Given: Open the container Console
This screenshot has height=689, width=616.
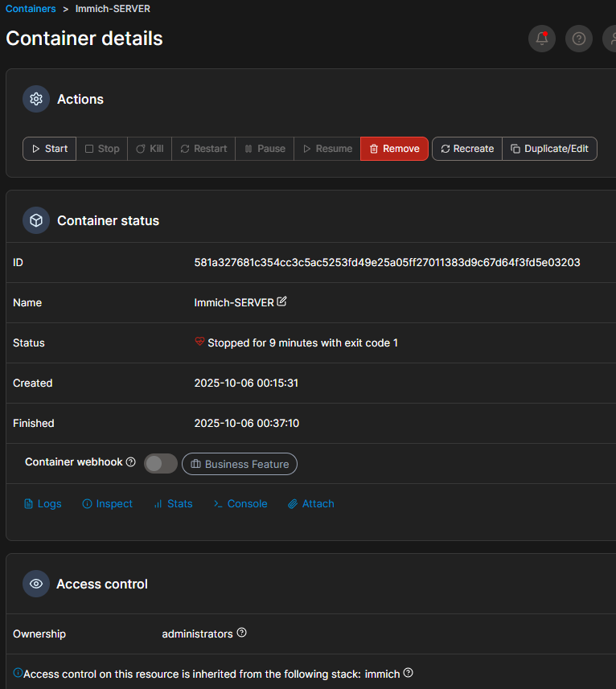Looking at the screenshot, I should click(x=240, y=503).
